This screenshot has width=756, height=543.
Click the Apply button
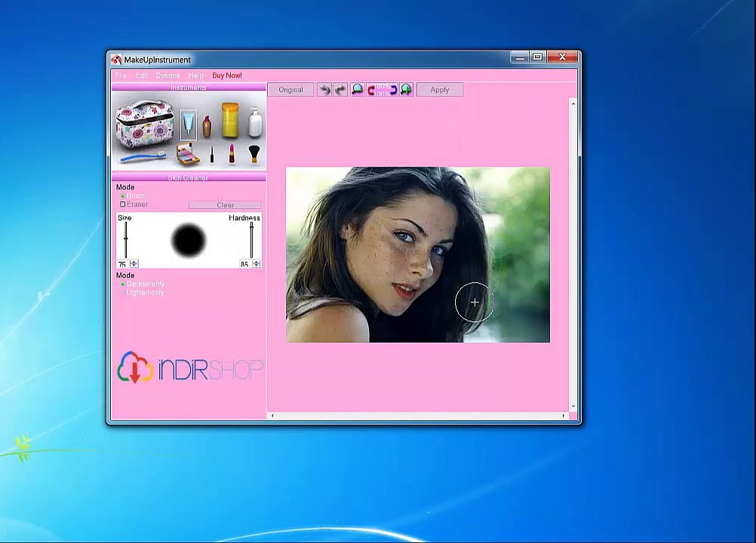tap(440, 90)
